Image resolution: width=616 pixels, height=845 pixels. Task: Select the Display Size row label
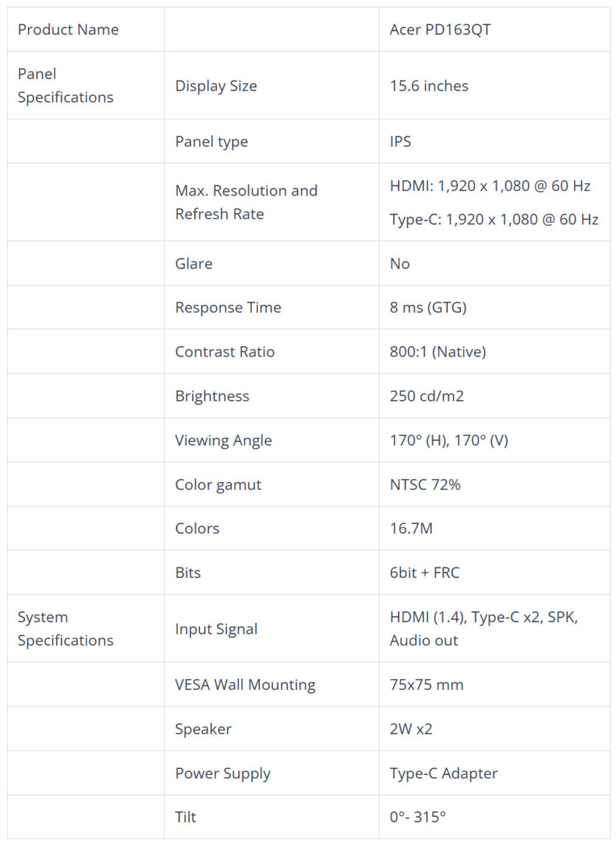(x=215, y=86)
